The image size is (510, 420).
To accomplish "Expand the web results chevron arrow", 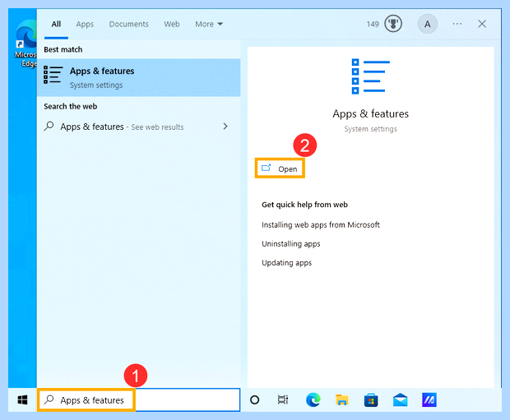I will 225,126.
